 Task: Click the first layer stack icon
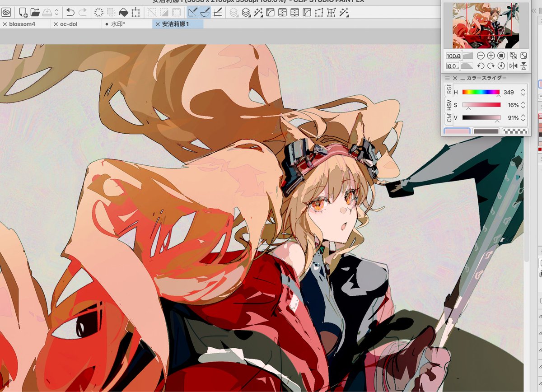click(234, 12)
